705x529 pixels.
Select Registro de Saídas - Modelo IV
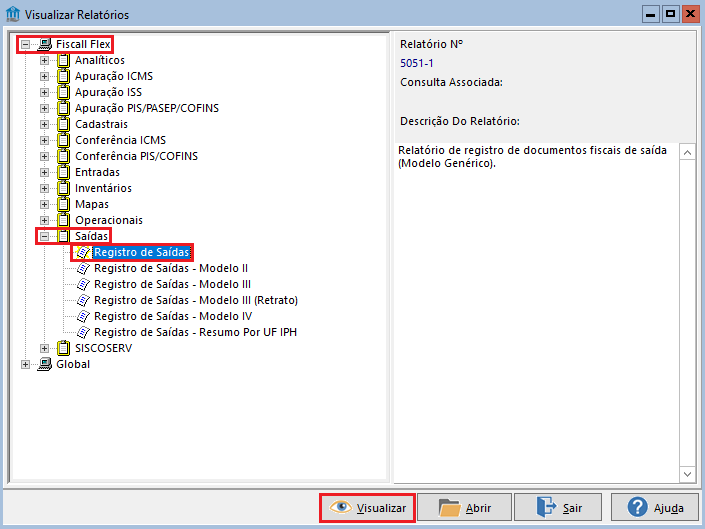(173, 316)
